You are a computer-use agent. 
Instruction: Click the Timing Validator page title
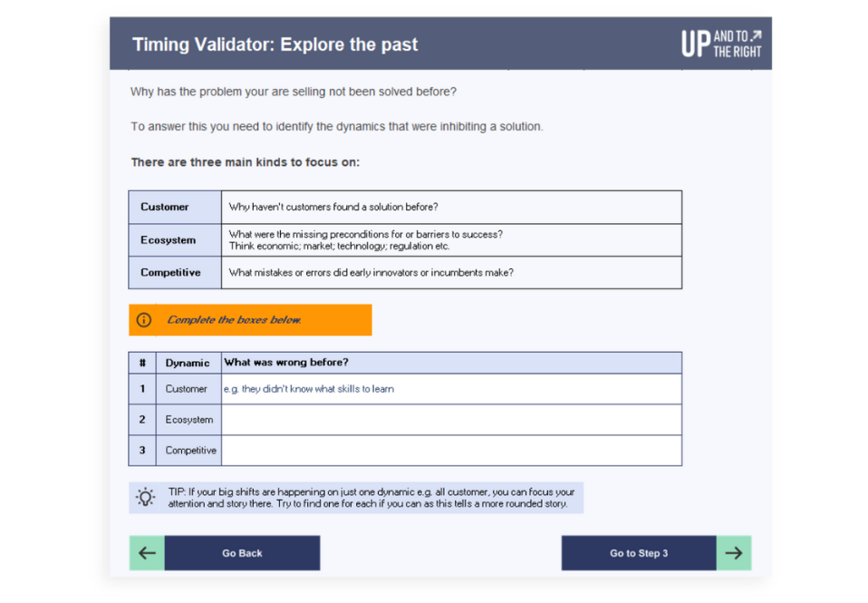[275, 44]
